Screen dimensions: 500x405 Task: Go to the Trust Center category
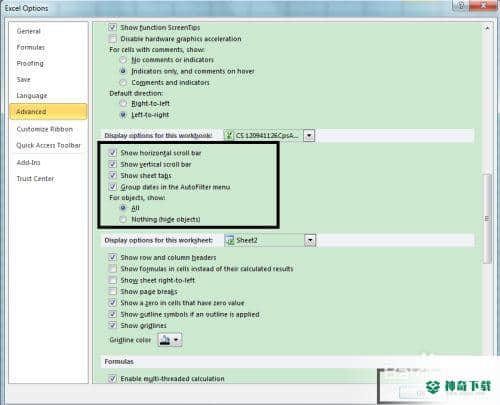(x=35, y=179)
